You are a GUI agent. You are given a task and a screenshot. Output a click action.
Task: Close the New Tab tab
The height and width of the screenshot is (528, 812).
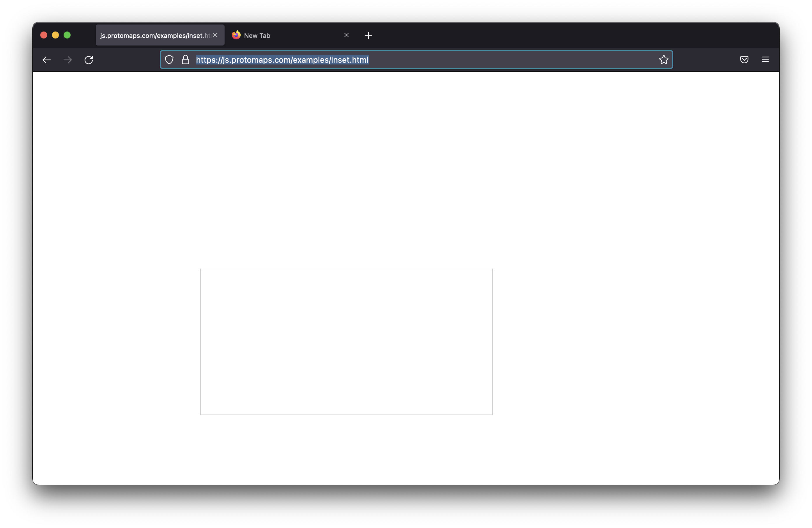click(x=346, y=35)
